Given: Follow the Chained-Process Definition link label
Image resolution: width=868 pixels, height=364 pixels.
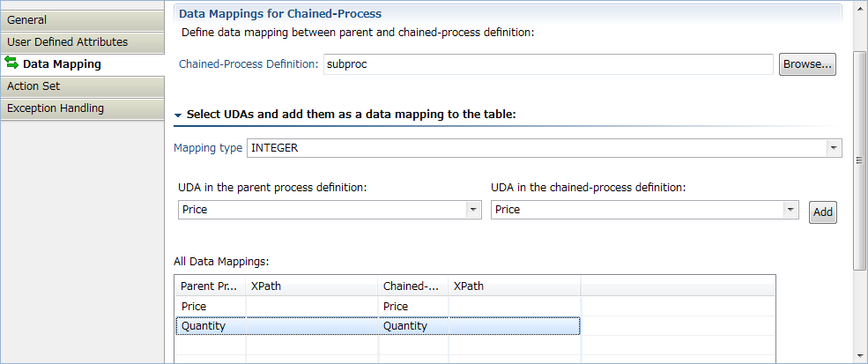Looking at the screenshot, I should 249,64.
